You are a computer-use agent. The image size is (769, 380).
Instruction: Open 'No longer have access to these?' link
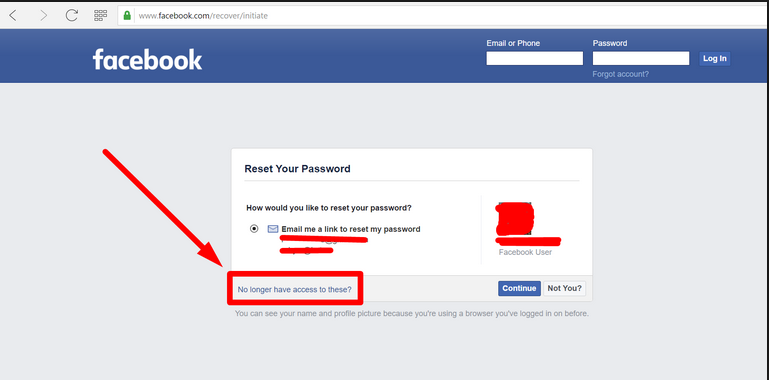(295, 289)
